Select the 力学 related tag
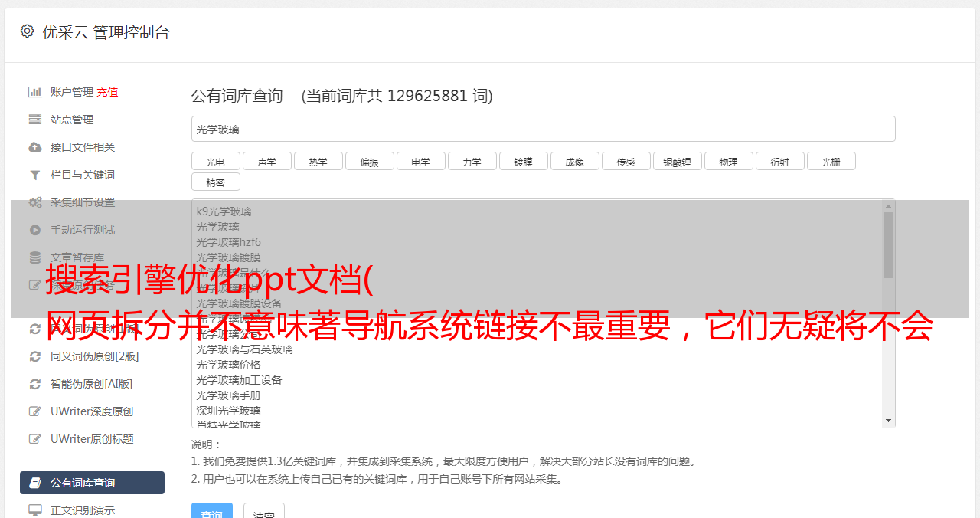 (472, 161)
